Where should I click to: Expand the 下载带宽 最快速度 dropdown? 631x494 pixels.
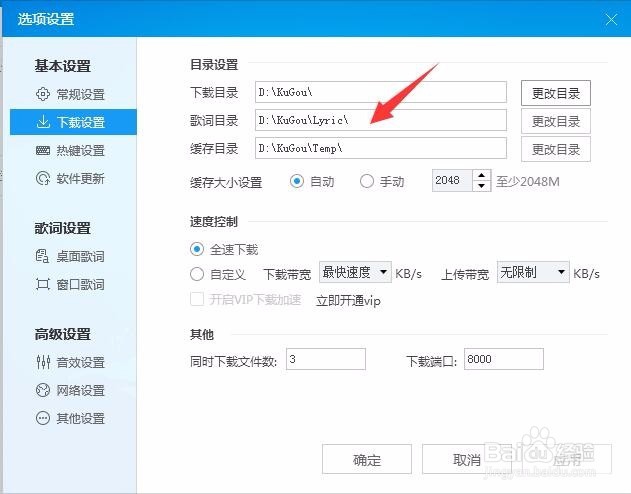tap(355, 272)
